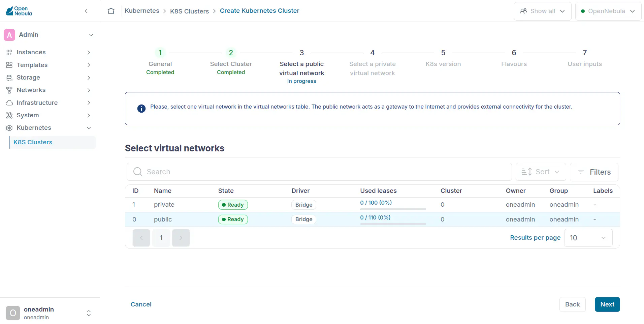This screenshot has width=644, height=324.
Task: Click the System tools icon
Action: pos(9,115)
